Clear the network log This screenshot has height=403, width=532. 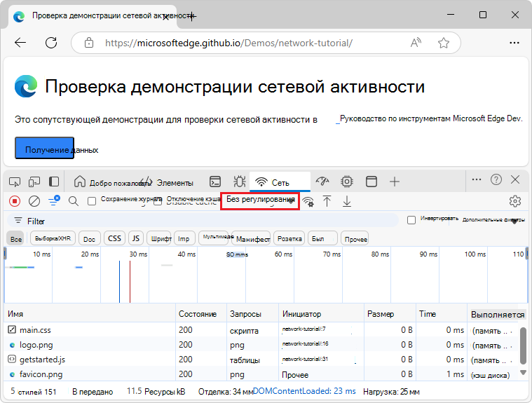pos(34,201)
